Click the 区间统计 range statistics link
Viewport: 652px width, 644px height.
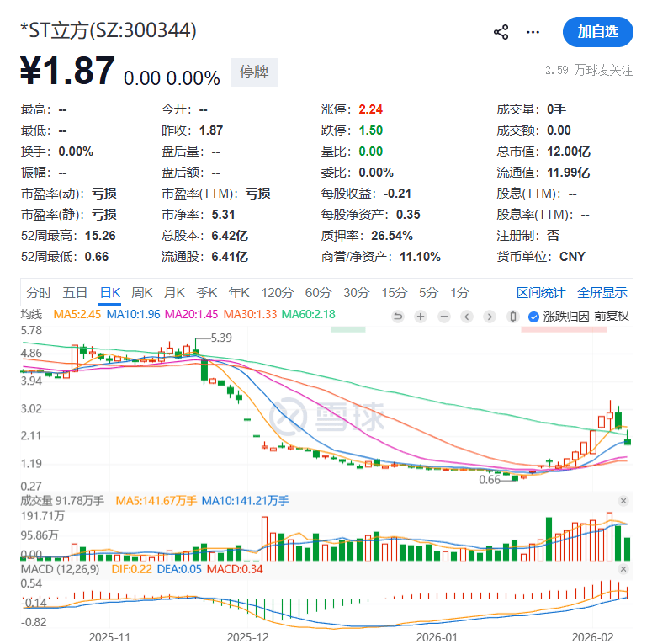541,293
